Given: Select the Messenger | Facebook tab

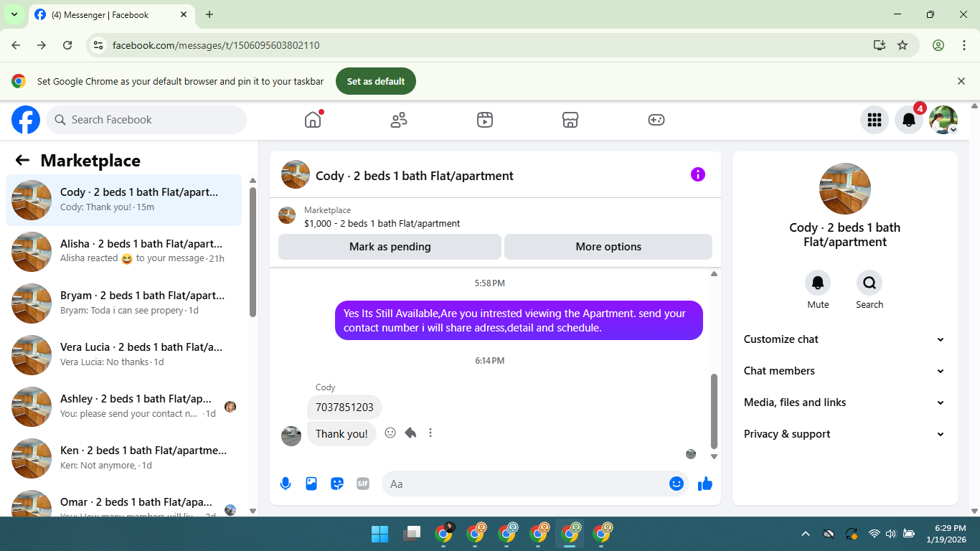Looking at the screenshot, I should point(111,14).
